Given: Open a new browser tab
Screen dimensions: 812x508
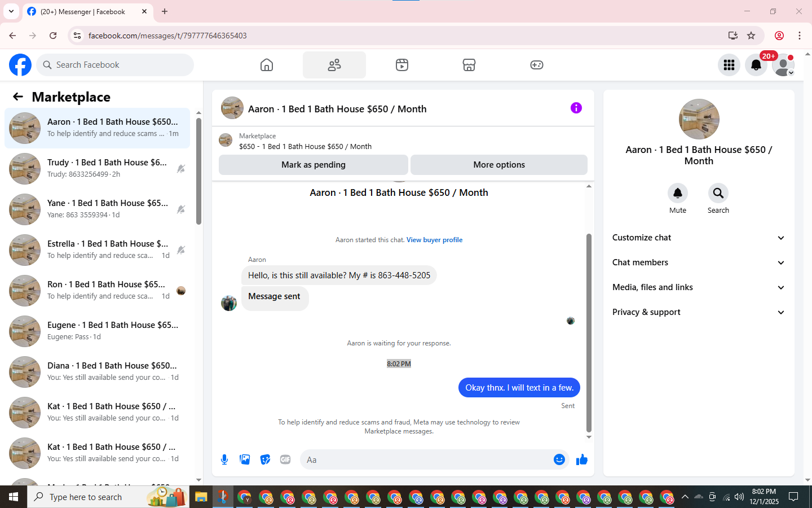Looking at the screenshot, I should (165, 11).
